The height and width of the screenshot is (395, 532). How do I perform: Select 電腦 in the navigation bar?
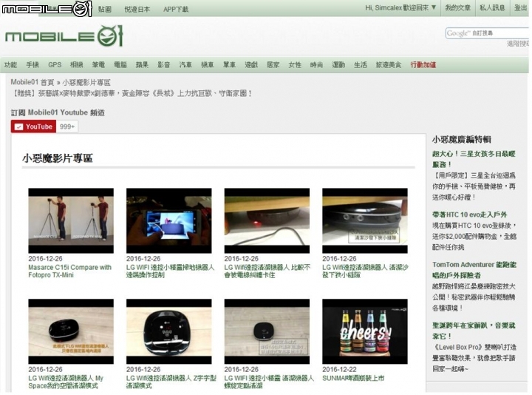[120, 64]
